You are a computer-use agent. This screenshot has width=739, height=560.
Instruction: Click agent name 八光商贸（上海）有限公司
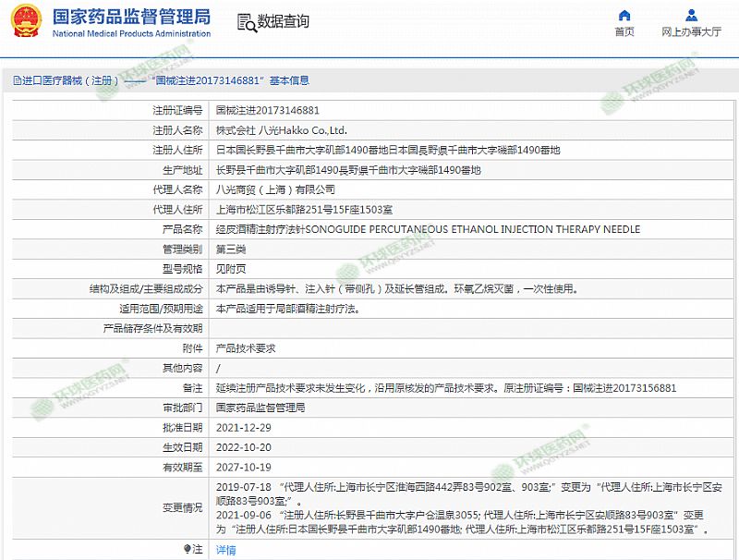coord(269,189)
